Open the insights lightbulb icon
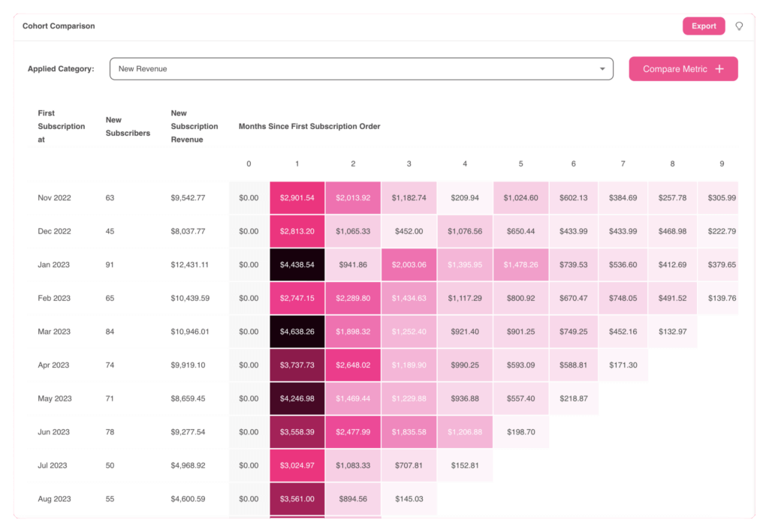The image size is (769, 532). click(x=739, y=26)
